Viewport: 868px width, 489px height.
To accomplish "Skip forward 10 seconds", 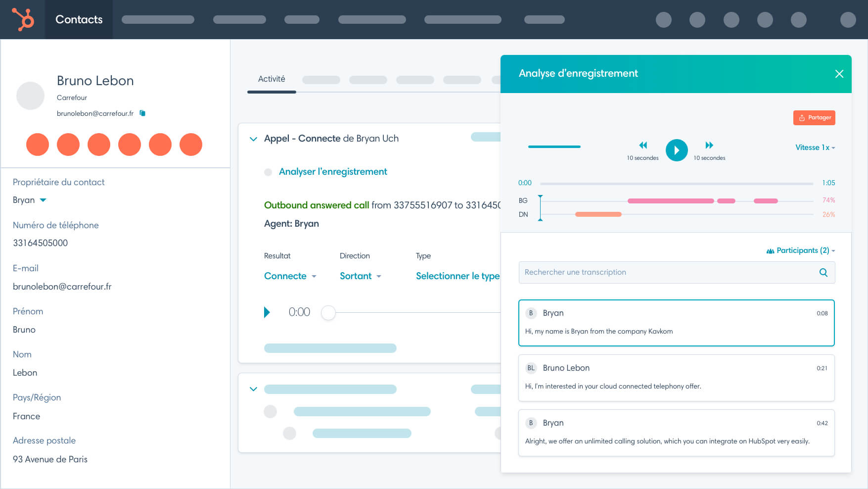I will tap(709, 146).
